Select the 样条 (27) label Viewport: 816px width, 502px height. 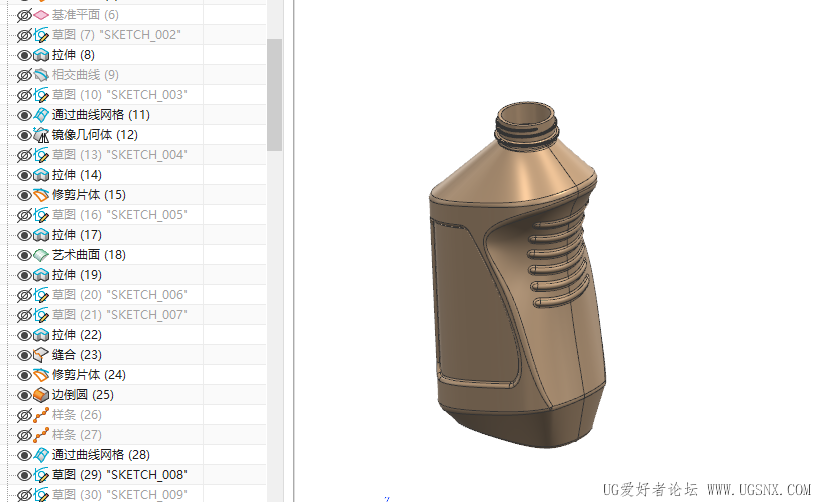pos(76,435)
